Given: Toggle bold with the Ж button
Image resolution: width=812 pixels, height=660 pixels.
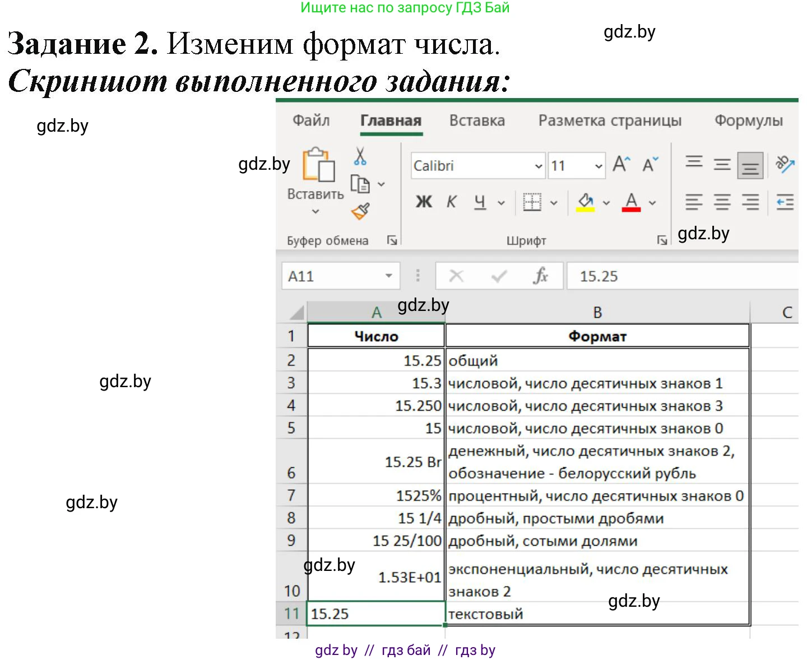Looking at the screenshot, I should click(424, 202).
